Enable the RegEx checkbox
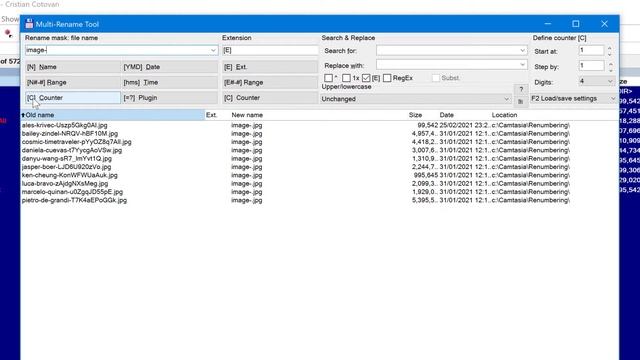 click(387, 78)
